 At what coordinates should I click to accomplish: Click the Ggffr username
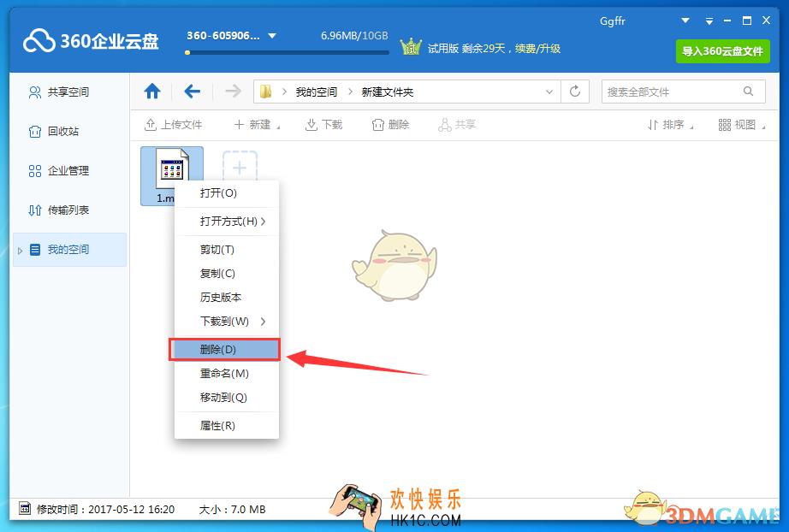613,21
